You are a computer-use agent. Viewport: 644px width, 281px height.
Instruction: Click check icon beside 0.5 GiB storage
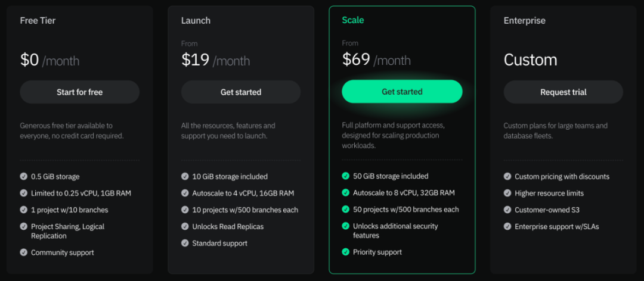coord(24,176)
